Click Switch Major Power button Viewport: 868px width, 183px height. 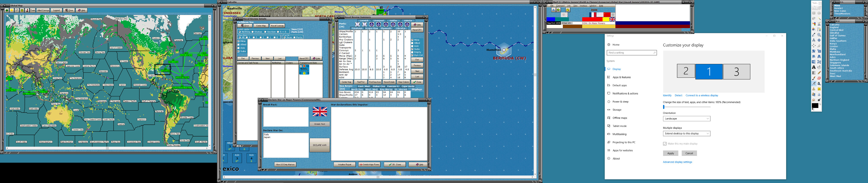tap(369, 164)
